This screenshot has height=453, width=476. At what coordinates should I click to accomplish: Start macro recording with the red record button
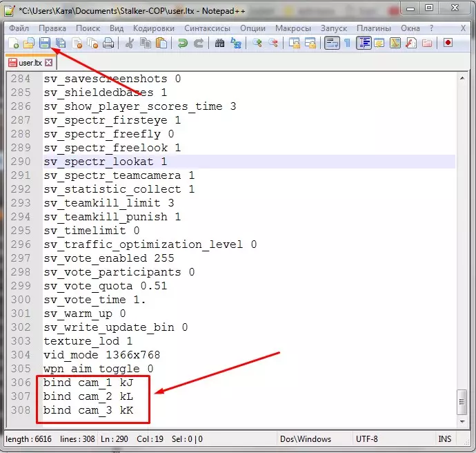tap(448, 43)
